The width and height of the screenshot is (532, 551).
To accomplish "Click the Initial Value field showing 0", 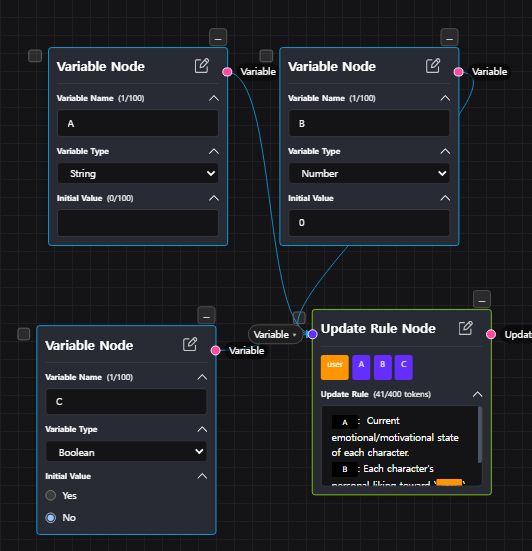I will [369, 223].
